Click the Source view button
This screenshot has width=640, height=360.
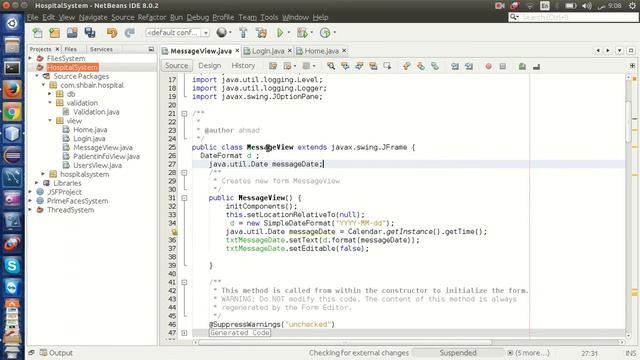click(x=176, y=65)
